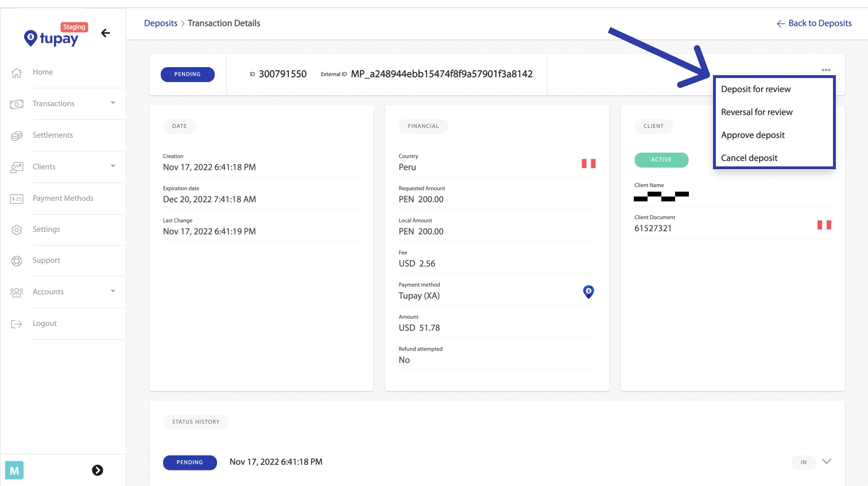Expand the Accounts sidebar dropdown
Viewport: 868px width, 486px height.
tap(113, 291)
